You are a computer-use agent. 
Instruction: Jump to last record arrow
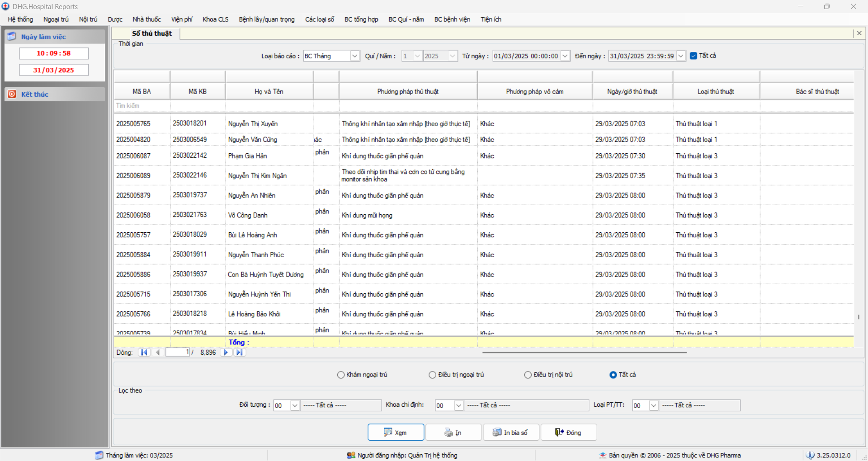coord(240,353)
